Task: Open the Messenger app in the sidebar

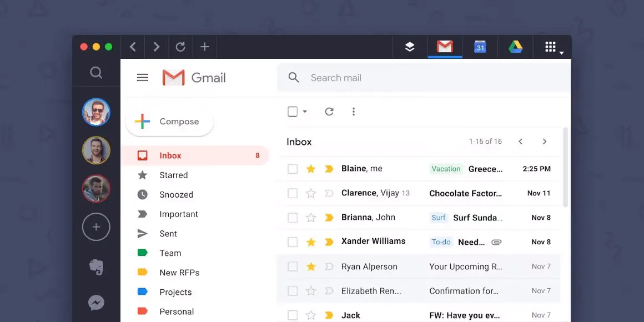Action: click(96, 303)
